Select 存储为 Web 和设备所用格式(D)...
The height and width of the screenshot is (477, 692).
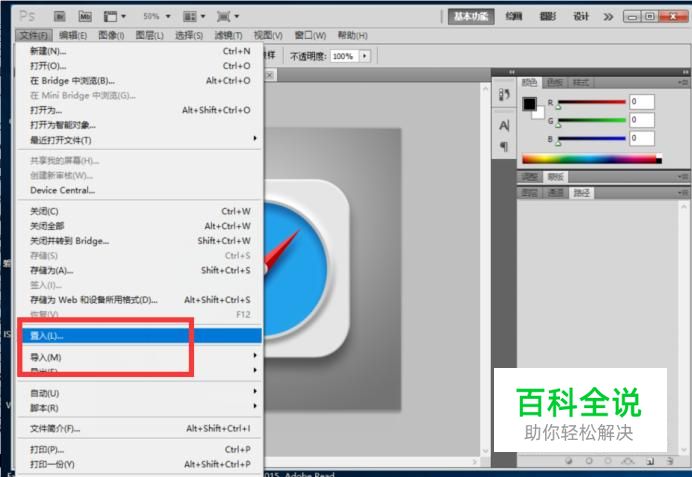click(x=140, y=300)
